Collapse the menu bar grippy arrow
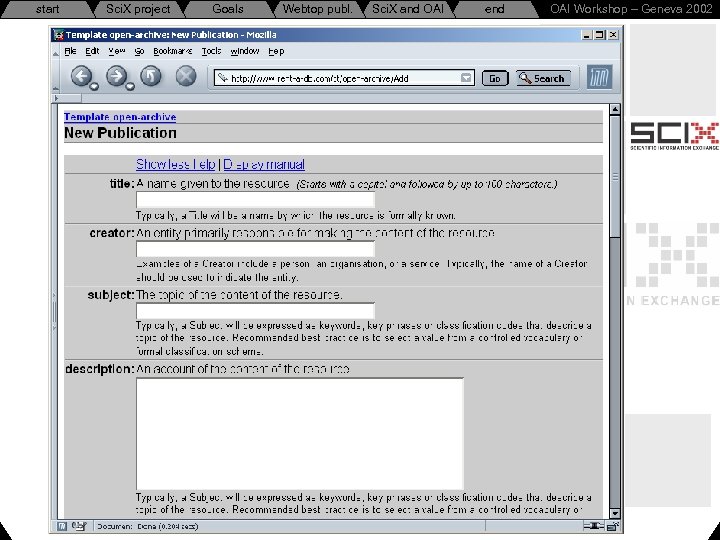The width and height of the screenshot is (720, 540). 56,53
